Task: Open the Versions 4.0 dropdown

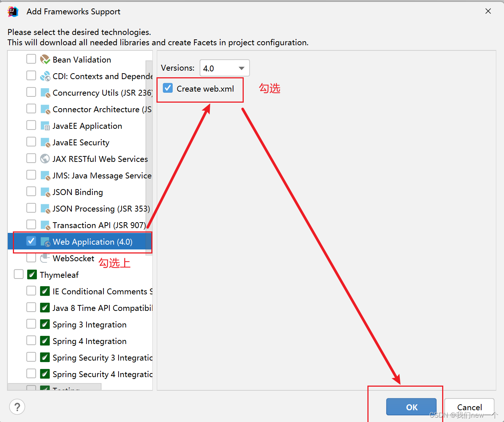Action: pos(225,68)
